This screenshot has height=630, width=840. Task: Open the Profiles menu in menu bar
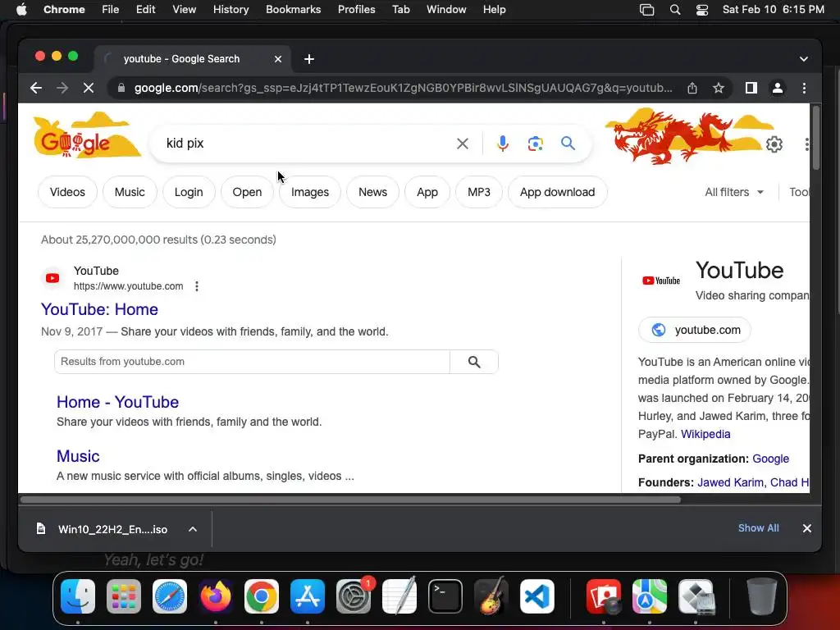pos(356,10)
